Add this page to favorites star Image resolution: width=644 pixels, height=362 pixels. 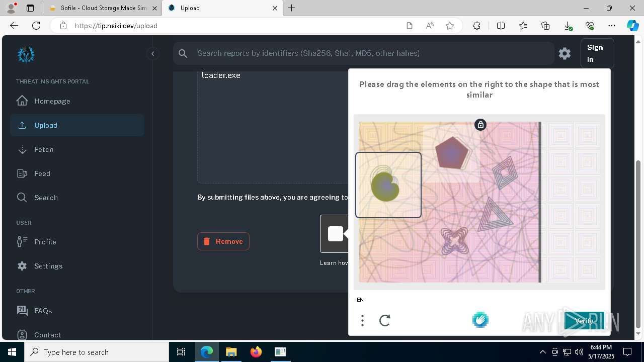click(x=450, y=26)
